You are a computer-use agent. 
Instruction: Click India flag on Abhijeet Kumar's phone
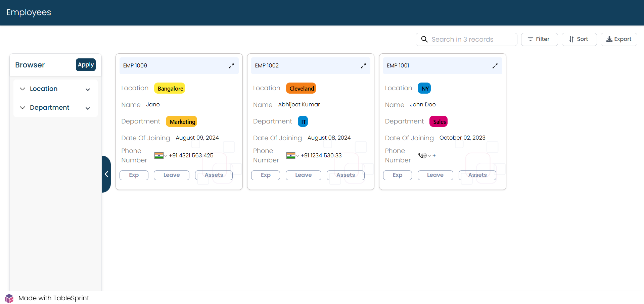click(x=291, y=155)
